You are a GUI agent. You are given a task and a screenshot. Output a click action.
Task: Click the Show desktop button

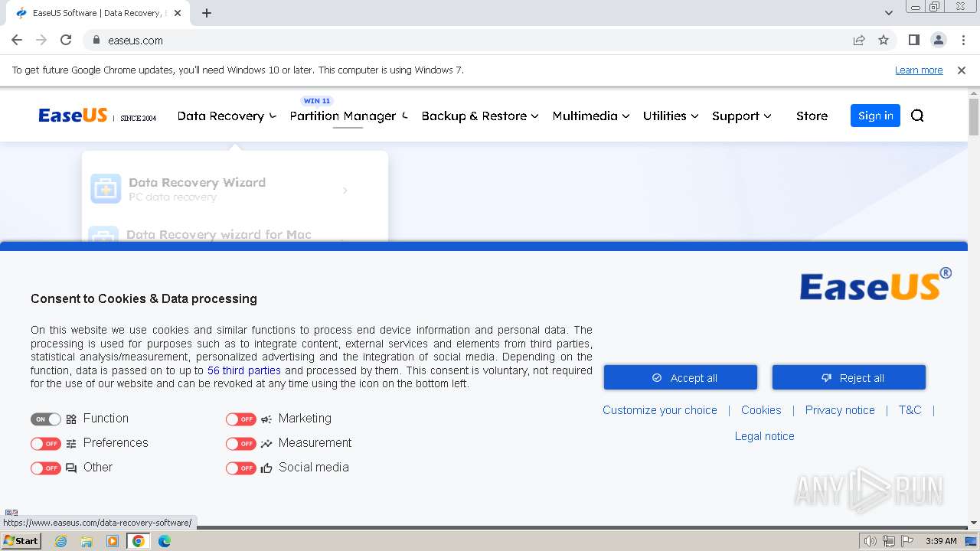coord(971,541)
